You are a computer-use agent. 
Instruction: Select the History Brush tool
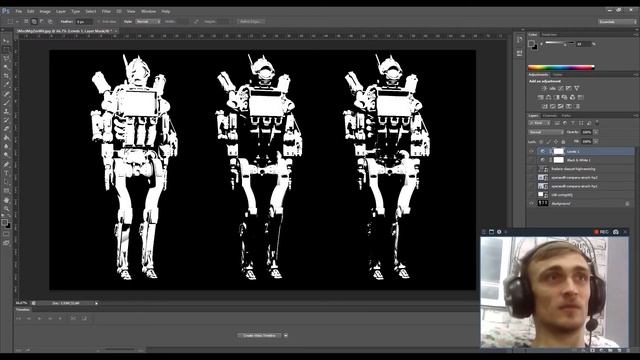tap(6, 120)
